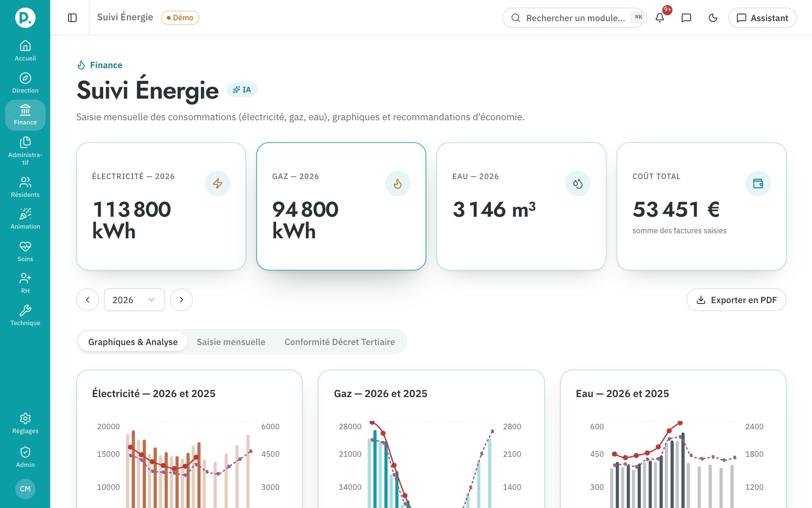
Task: Switch to Saisie mensuelle tab
Action: (x=231, y=342)
